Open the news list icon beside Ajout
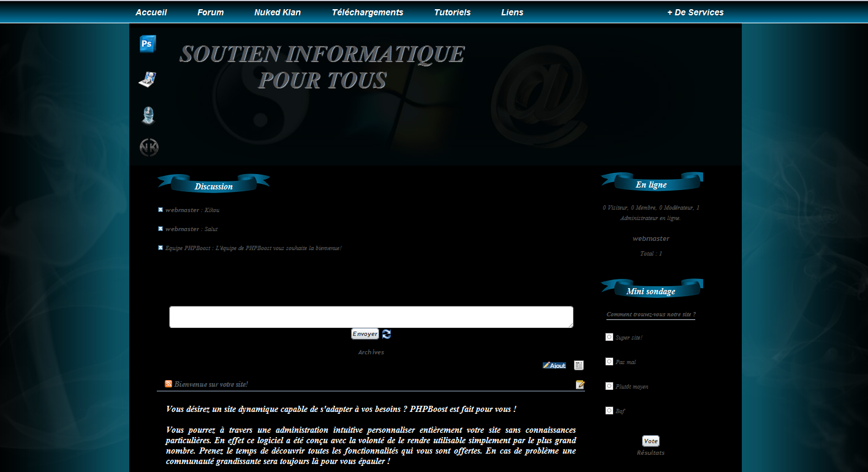Viewport: 868px width, 472px height. click(x=579, y=365)
